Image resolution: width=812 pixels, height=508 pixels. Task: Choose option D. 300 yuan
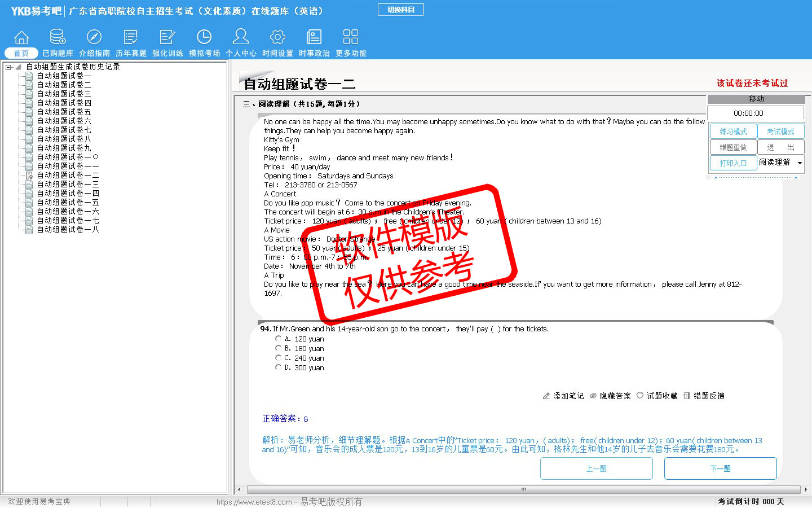click(278, 367)
